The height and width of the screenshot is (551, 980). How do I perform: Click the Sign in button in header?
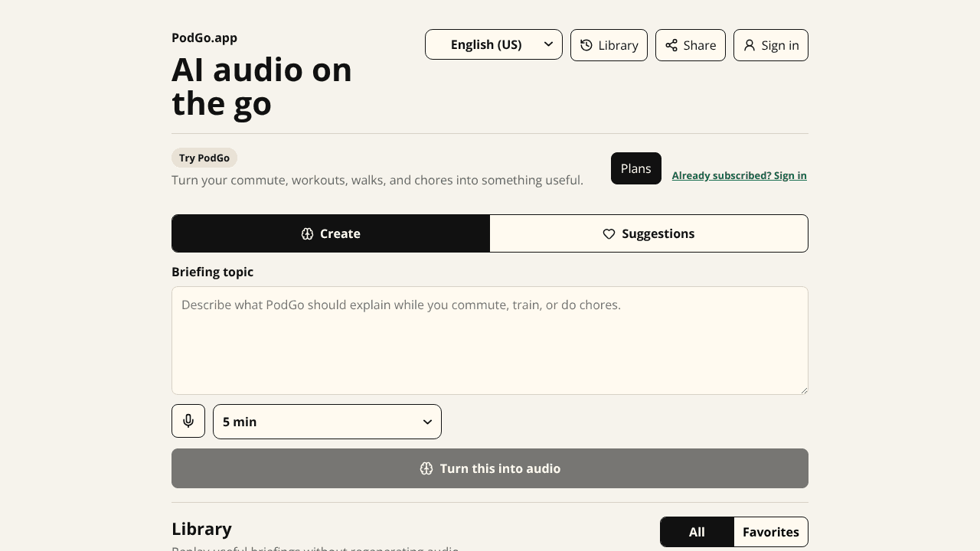click(771, 45)
